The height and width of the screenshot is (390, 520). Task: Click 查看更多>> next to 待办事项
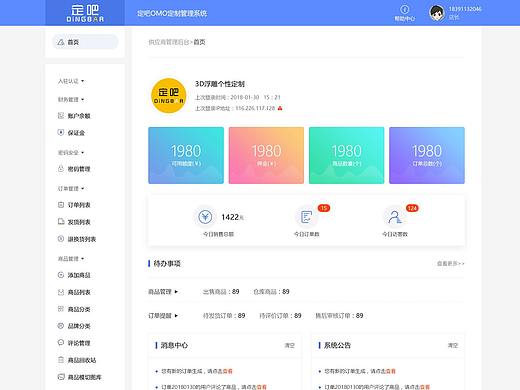point(451,263)
